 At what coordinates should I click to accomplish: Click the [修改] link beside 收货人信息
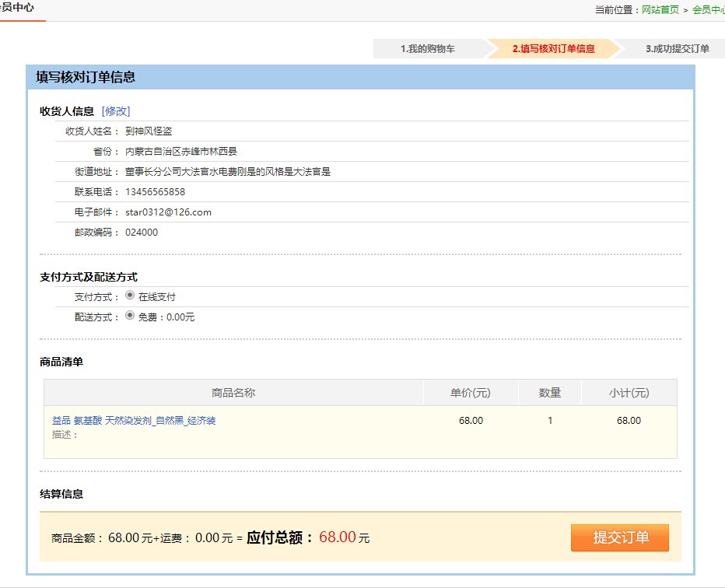[116, 111]
